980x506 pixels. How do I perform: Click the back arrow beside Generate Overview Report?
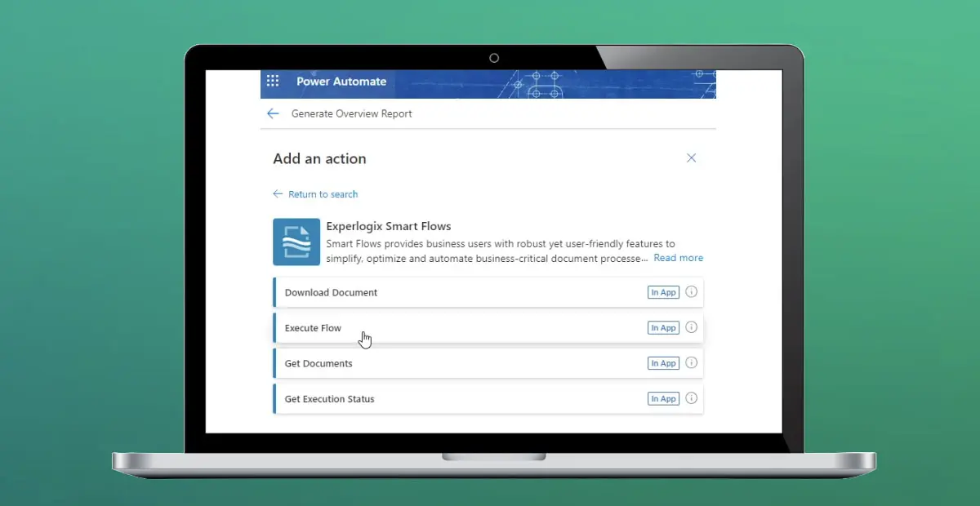[273, 113]
